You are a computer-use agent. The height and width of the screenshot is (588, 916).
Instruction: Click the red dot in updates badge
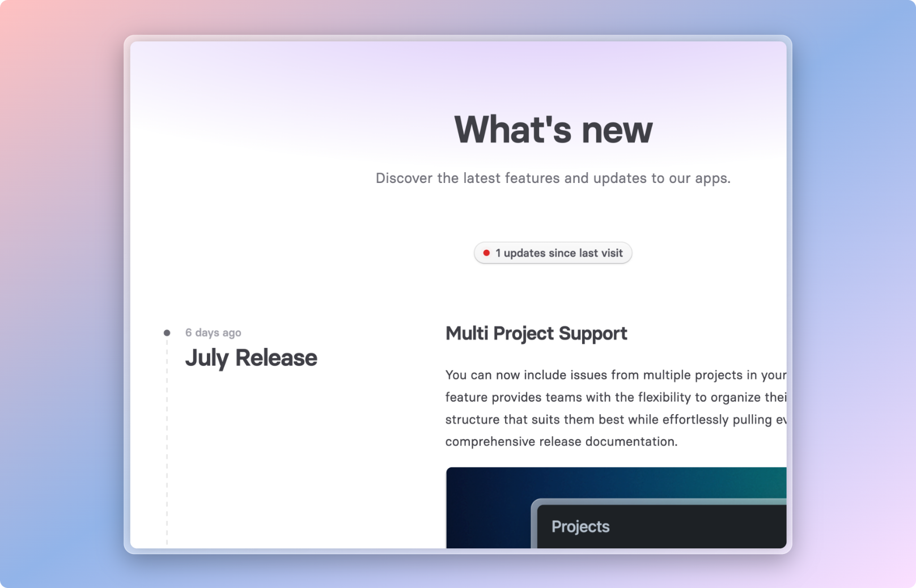point(486,253)
